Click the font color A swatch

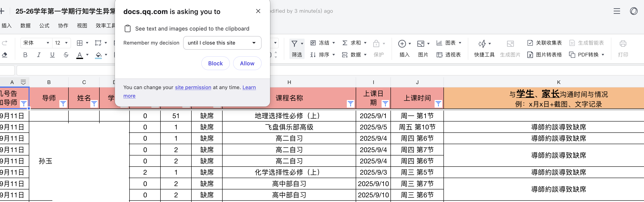[79, 55]
